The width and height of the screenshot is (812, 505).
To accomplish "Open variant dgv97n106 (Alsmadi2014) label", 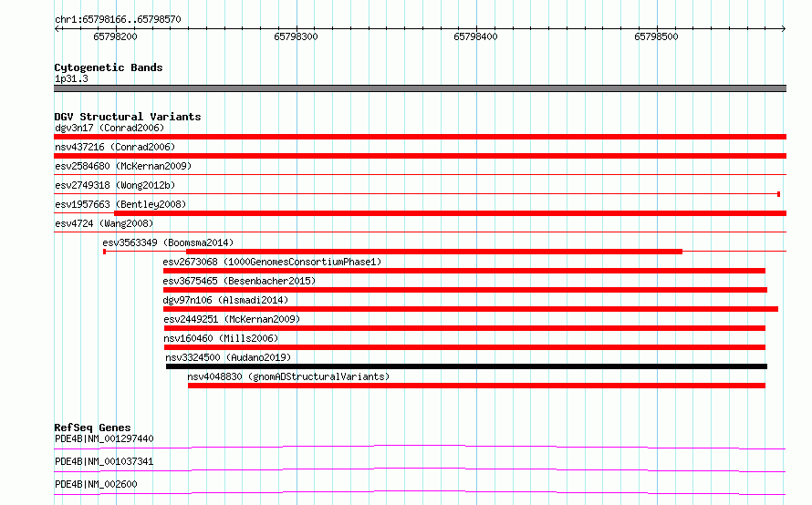I will pos(225,300).
